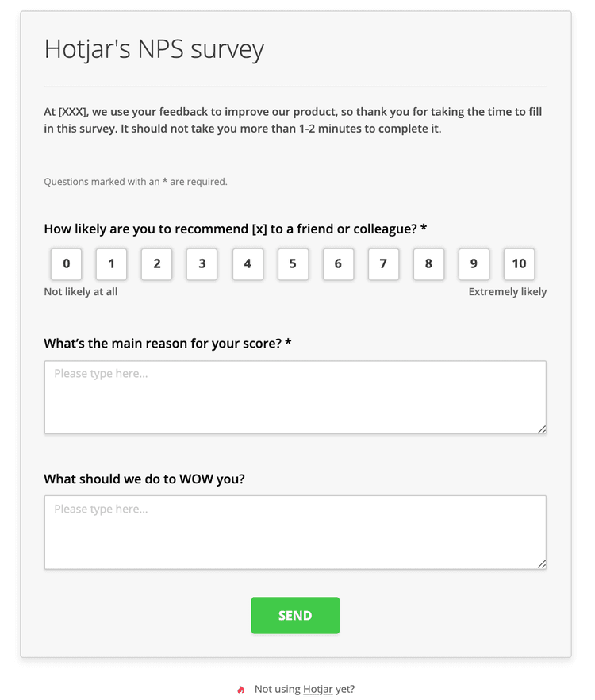The height and width of the screenshot is (700, 595).
Task: Click the main reason for score text box
Action: click(295, 397)
